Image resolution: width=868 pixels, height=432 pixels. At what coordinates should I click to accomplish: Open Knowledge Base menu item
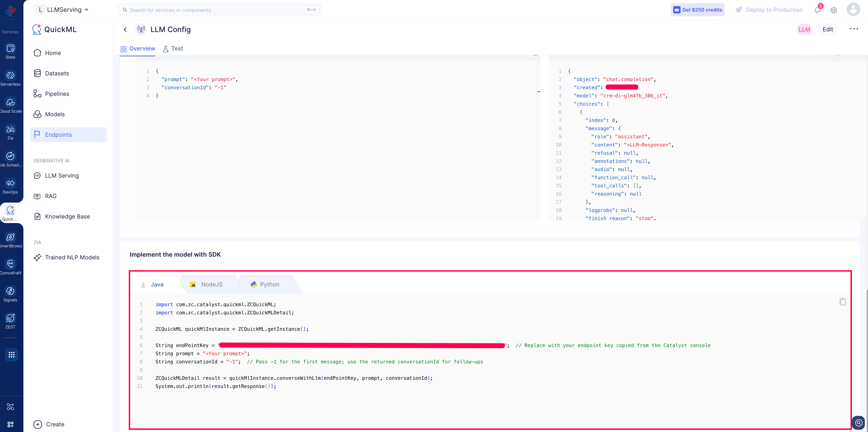(68, 216)
